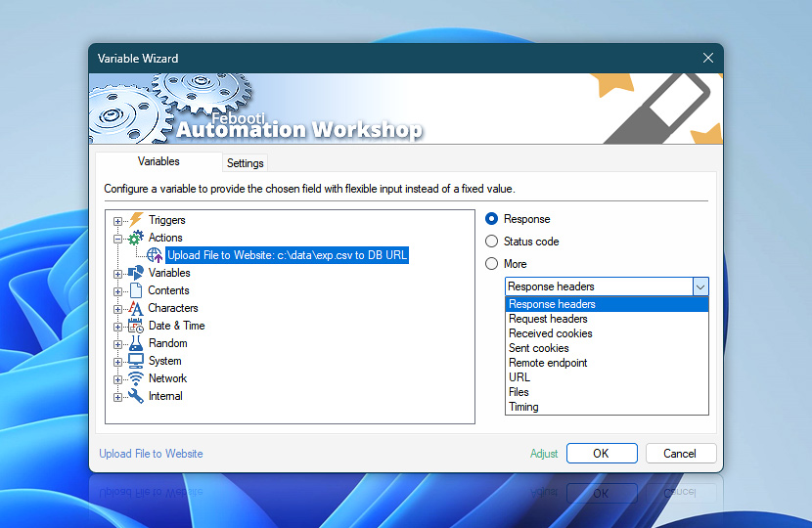Select the System tree label
The height and width of the screenshot is (528, 812).
pyautogui.click(x=164, y=361)
